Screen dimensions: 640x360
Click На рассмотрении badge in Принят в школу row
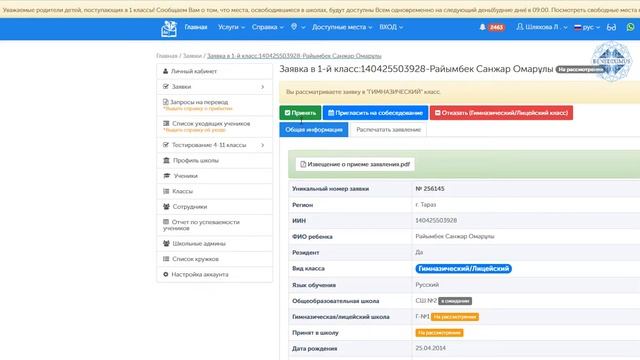point(439,333)
